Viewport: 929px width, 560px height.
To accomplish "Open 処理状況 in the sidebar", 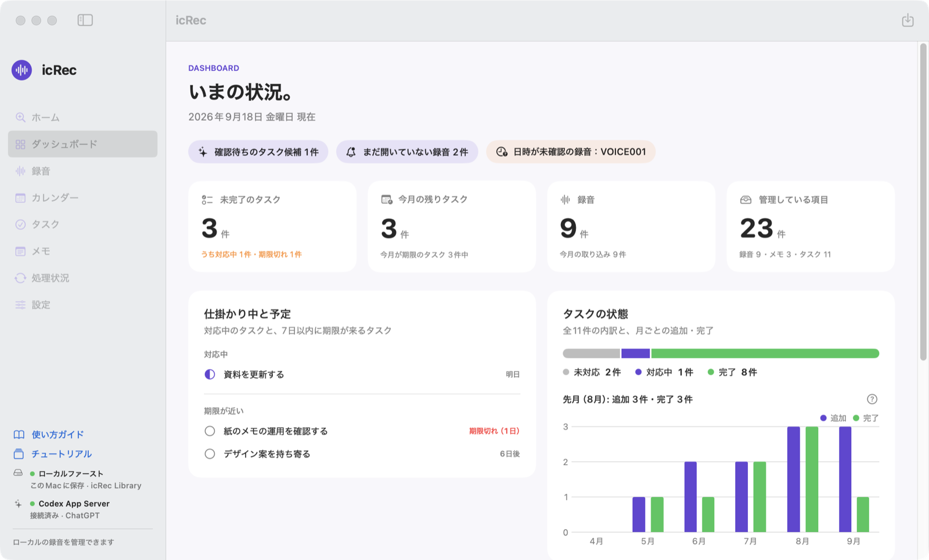I will [x=82, y=278].
